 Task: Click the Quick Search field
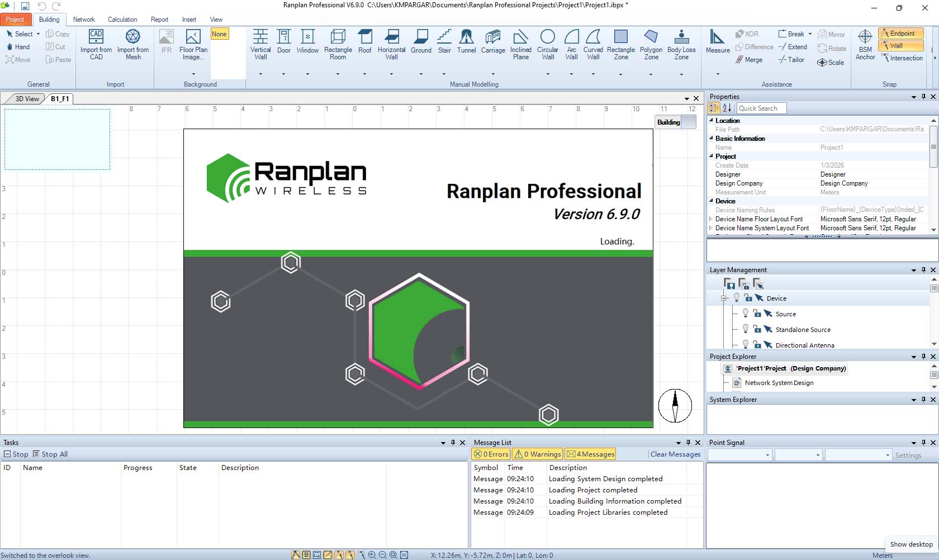pyautogui.click(x=761, y=108)
